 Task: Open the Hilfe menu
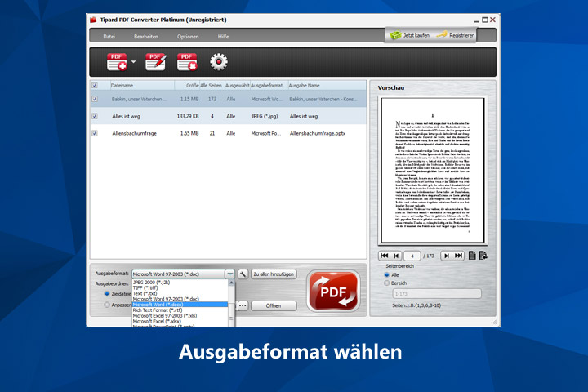click(x=223, y=37)
